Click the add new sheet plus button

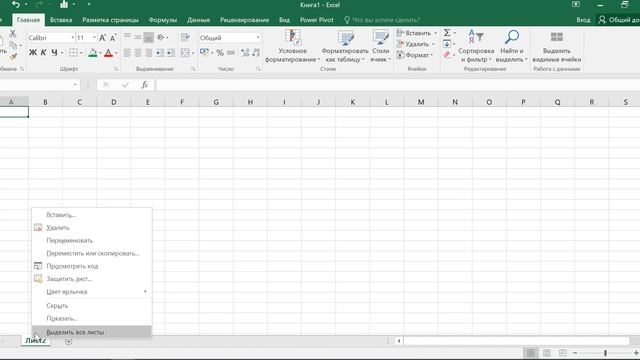click(x=68, y=341)
